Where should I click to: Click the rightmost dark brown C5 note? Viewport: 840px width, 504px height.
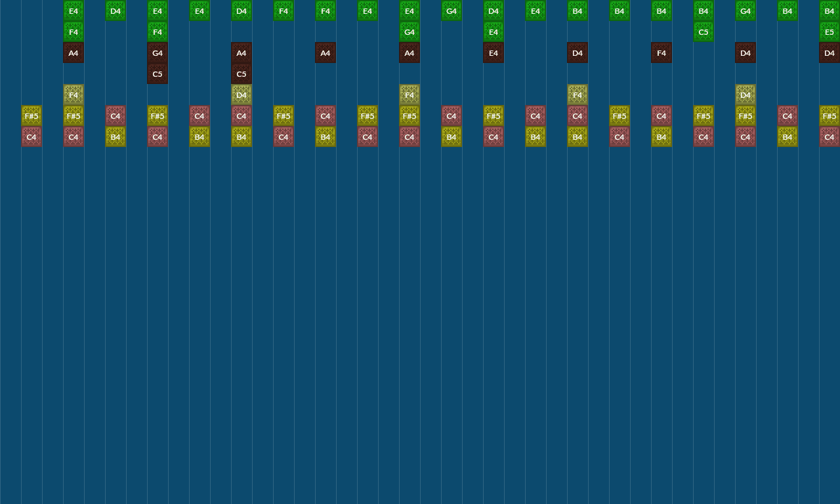[241, 73]
